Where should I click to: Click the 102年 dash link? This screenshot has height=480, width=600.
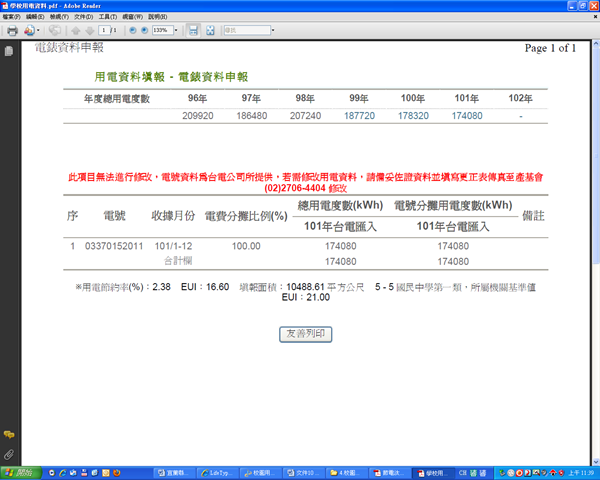click(x=520, y=116)
